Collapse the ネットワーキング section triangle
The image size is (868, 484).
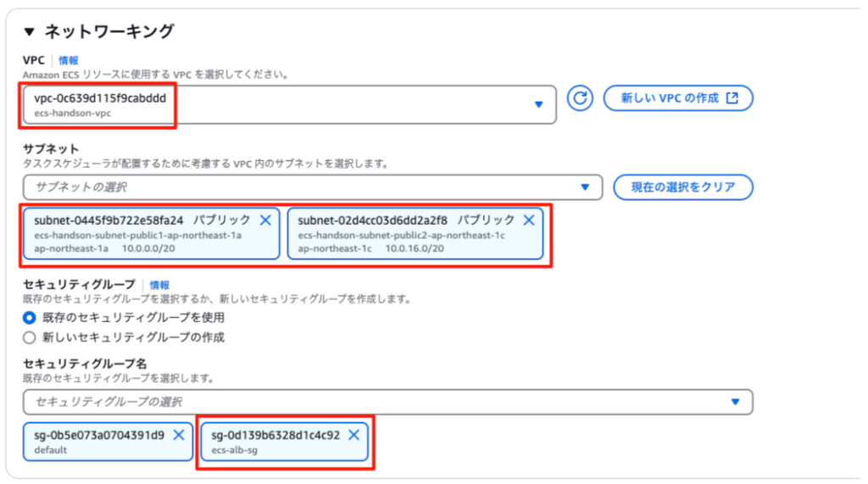point(30,32)
